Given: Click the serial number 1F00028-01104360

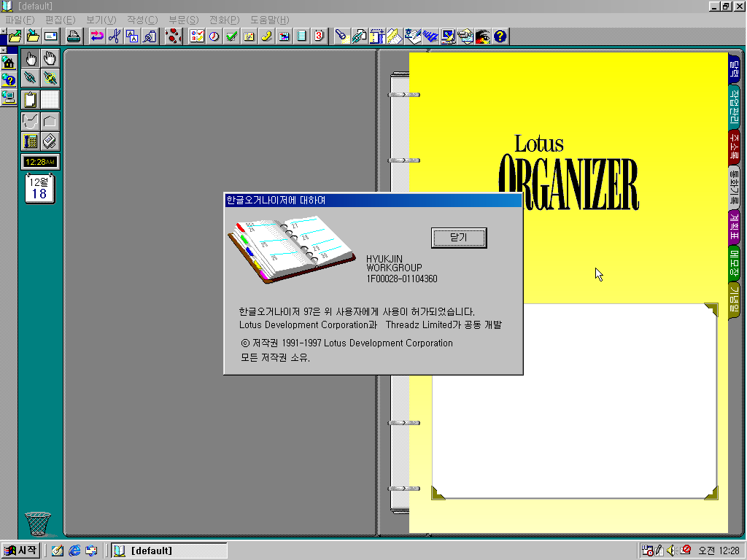Looking at the screenshot, I should tap(402, 279).
